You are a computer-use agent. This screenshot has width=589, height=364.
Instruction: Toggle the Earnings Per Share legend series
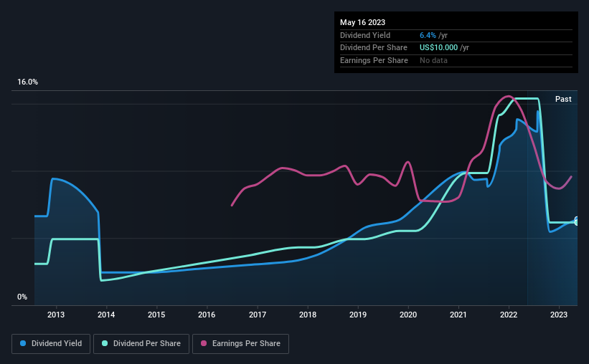(240, 344)
